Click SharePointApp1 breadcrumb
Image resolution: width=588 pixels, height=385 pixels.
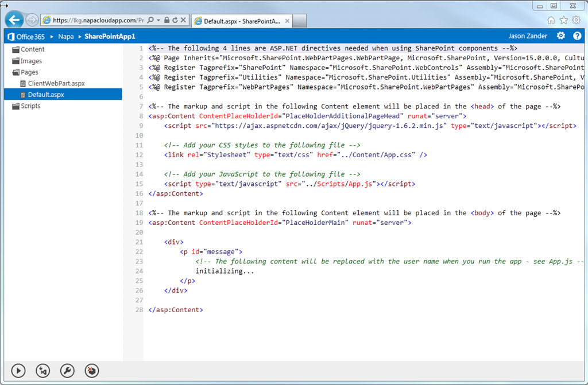[x=110, y=36]
